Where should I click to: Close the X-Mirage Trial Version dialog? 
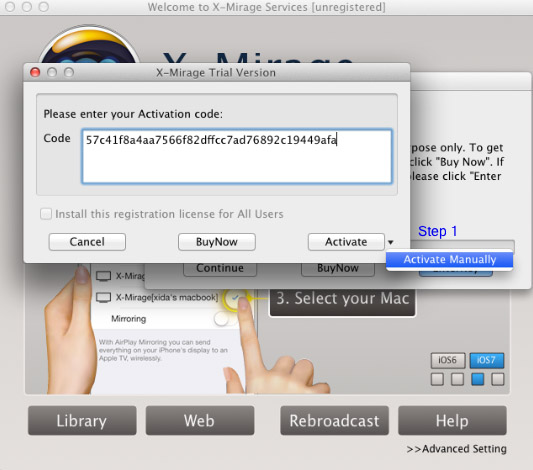point(35,72)
